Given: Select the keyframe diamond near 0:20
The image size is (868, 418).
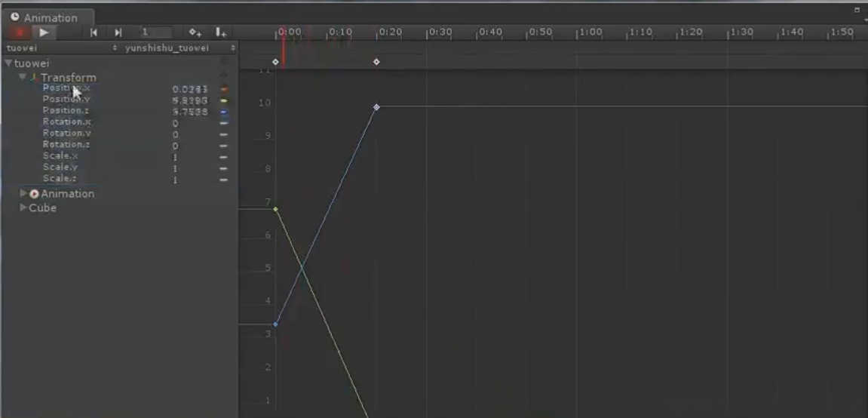Looking at the screenshot, I should click(x=376, y=62).
